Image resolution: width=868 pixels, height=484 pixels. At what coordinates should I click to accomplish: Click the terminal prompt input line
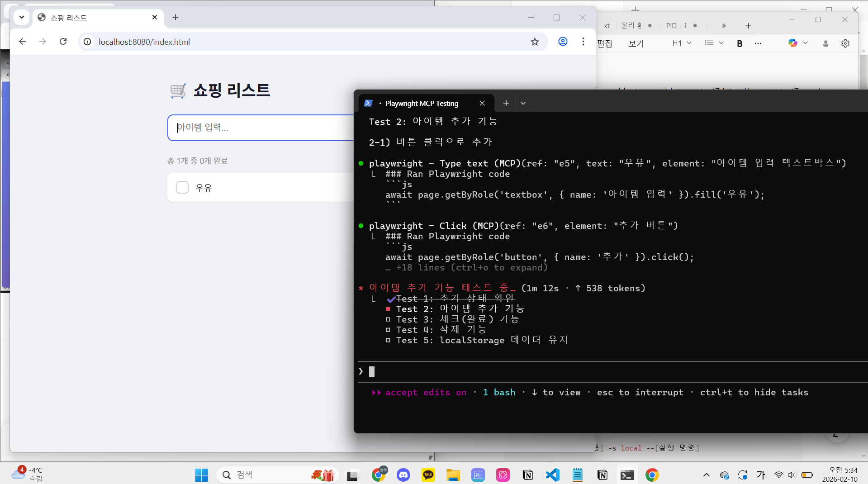[613, 371]
